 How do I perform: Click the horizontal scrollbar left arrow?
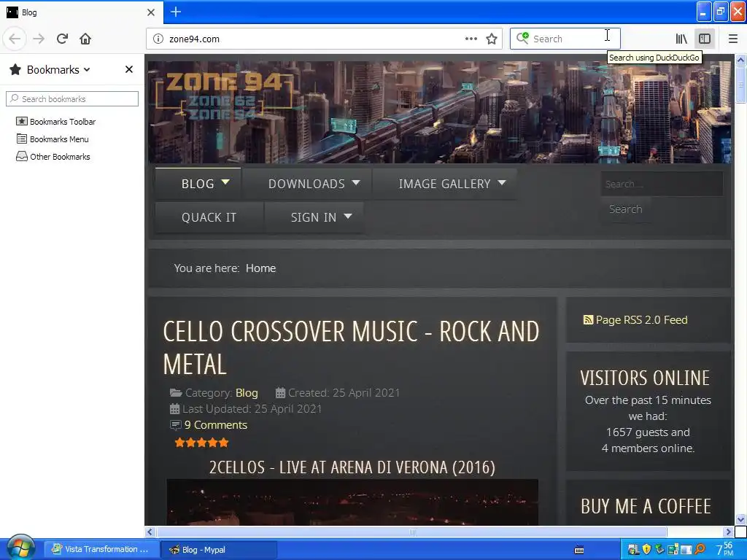tap(150, 532)
